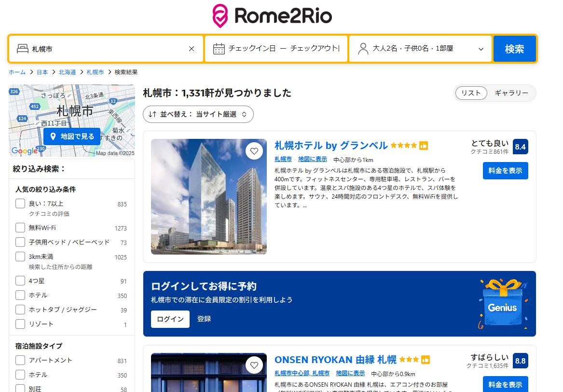Screen dimensions: 563x392
Task: Check ホテル under 宿泊施設タイプ
Action: (x=20, y=375)
